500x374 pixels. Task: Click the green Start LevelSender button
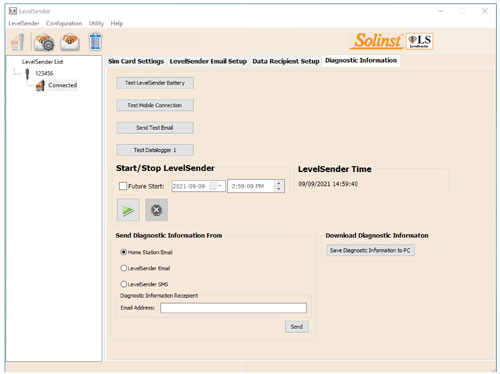128,210
